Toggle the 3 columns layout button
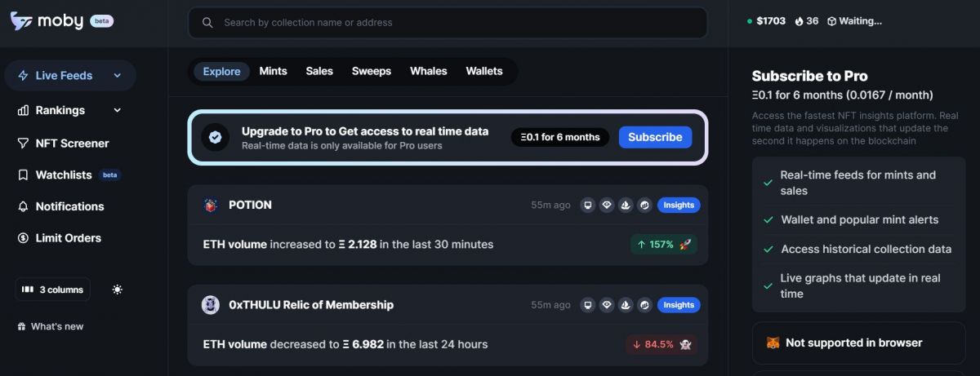The height and width of the screenshot is (376, 980). 52,290
